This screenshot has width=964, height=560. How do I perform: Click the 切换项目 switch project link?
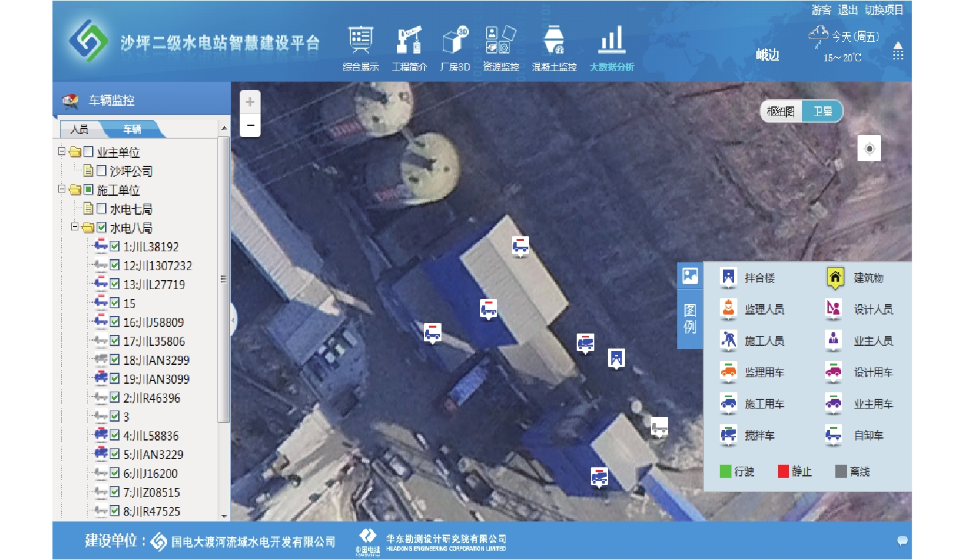(x=884, y=10)
